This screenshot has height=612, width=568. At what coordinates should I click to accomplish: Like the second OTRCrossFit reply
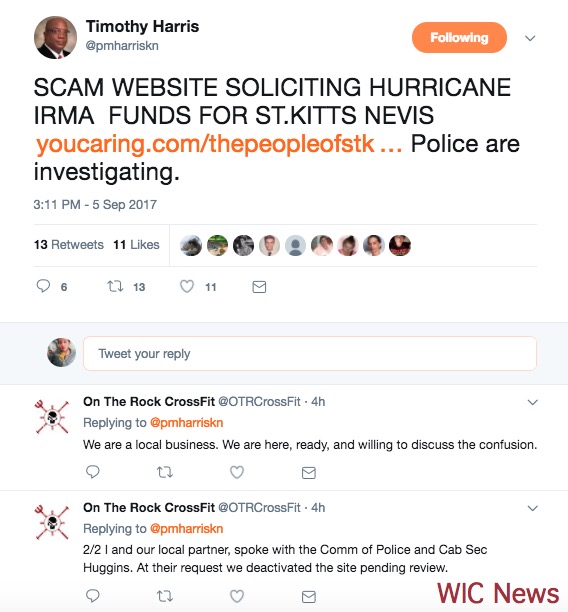tap(237, 596)
